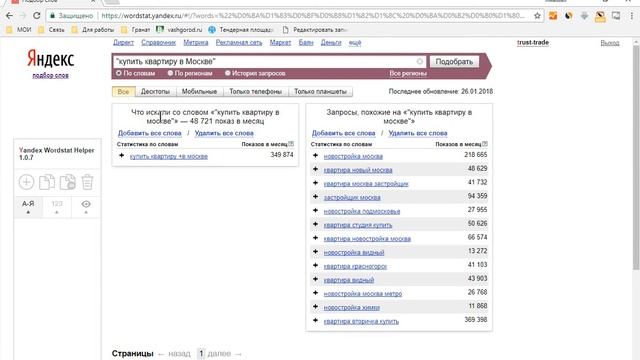
Task: Add phrase 'купить квартиру +в москве' plus
Action: click(122, 156)
